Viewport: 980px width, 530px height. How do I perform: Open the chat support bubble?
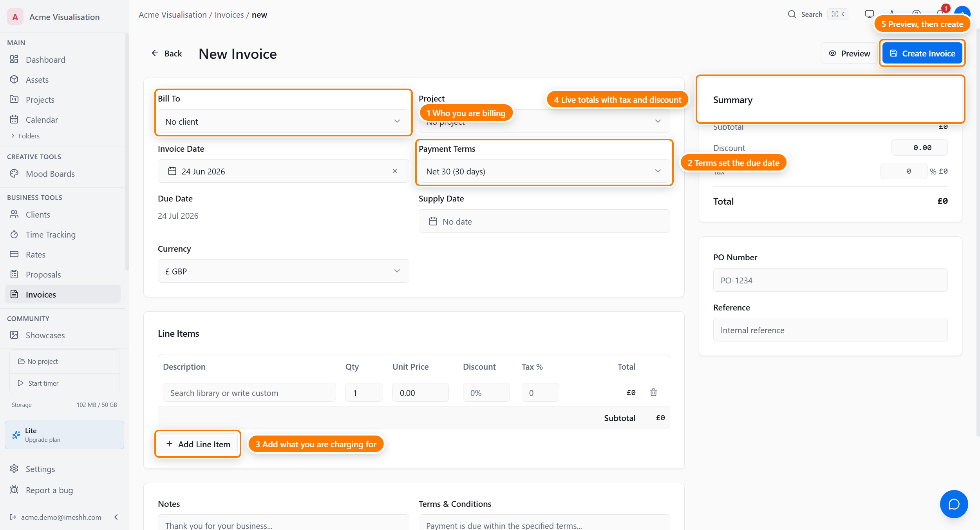pos(954,504)
